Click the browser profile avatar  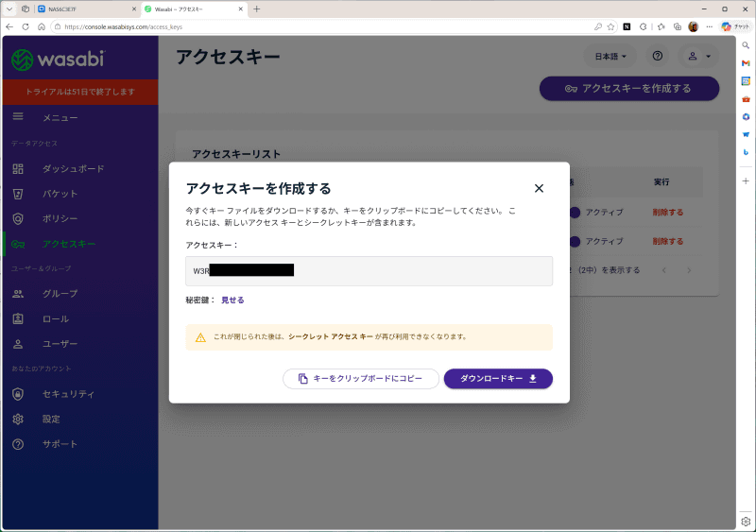point(694,27)
